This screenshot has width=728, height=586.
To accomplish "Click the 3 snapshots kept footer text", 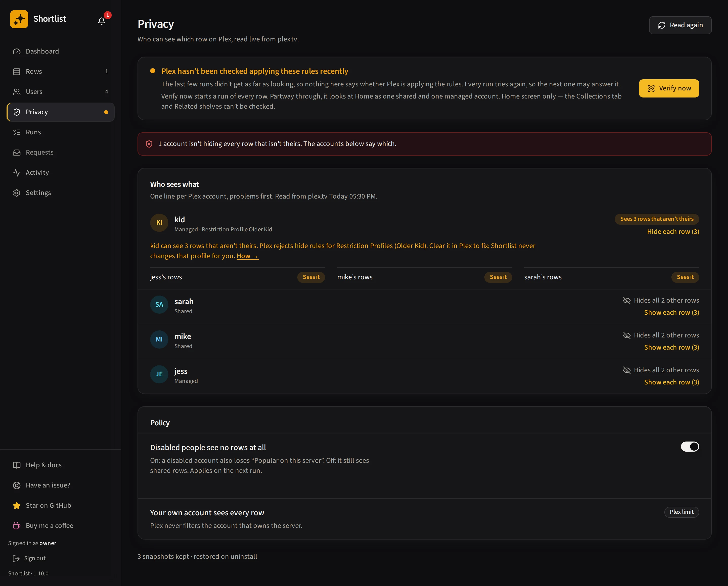I will click(197, 557).
